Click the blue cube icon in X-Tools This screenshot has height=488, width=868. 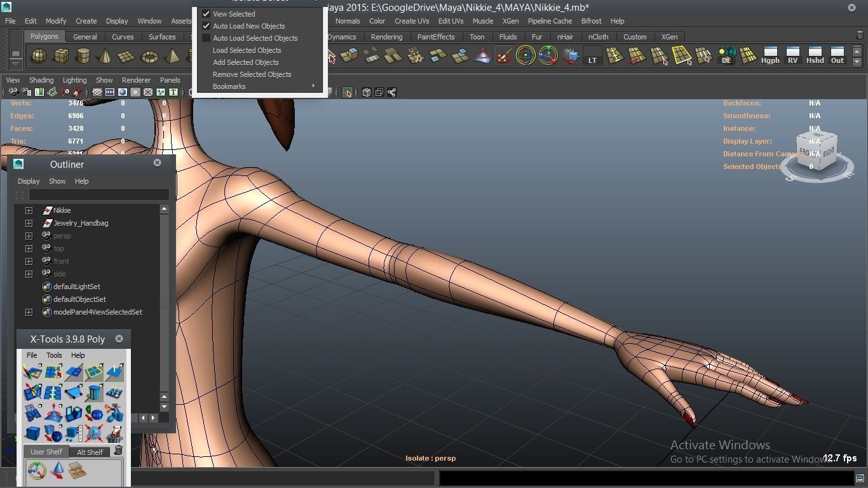pyautogui.click(x=33, y=434)
